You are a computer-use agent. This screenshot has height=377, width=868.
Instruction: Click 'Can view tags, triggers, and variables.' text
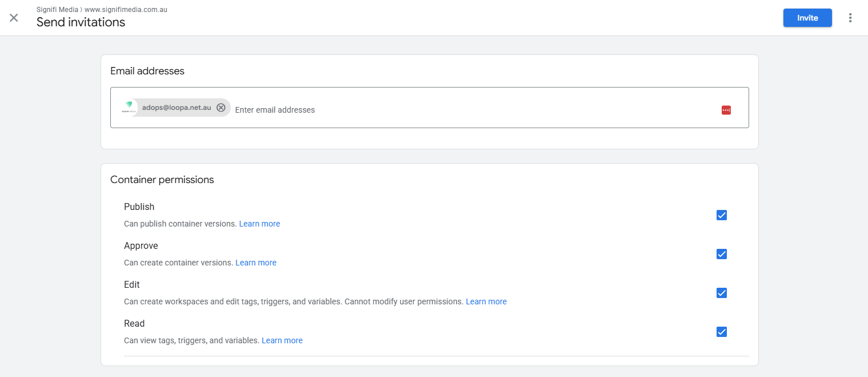coord(192,340)
